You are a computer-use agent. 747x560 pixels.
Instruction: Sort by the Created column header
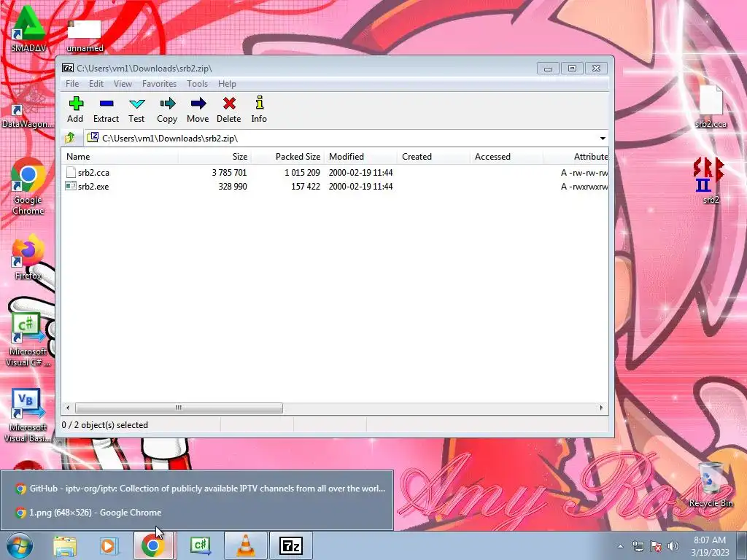point(433,157)
